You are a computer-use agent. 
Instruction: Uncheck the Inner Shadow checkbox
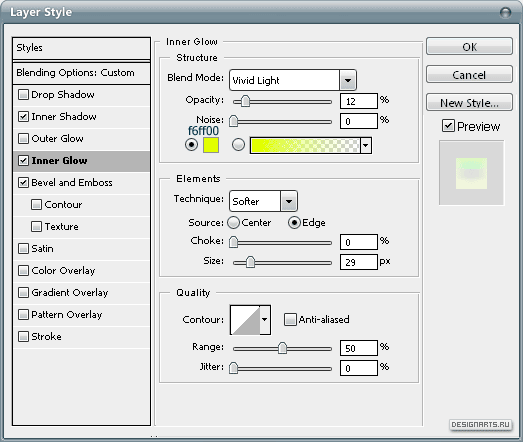click(23, 117)
